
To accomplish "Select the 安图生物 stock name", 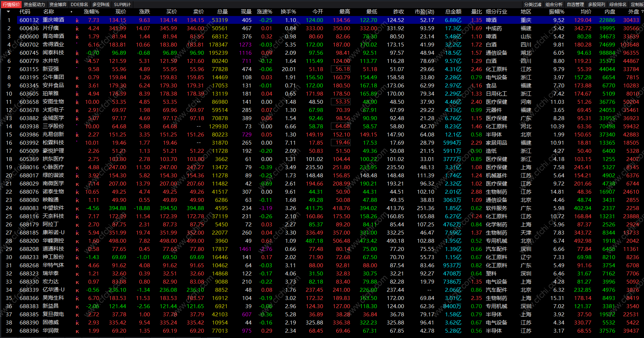I will pyautogui.click(x=53, y=102).
